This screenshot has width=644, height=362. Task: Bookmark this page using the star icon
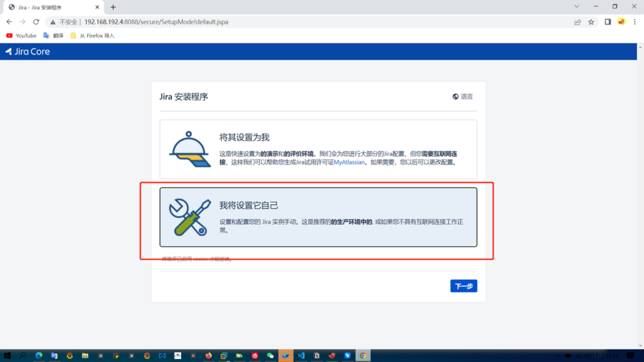[591, 22]
